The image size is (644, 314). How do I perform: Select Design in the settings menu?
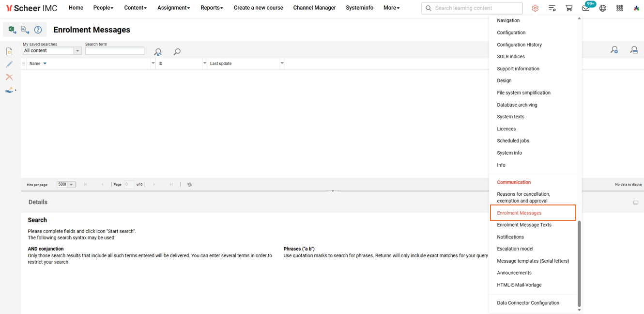point(504,80)
